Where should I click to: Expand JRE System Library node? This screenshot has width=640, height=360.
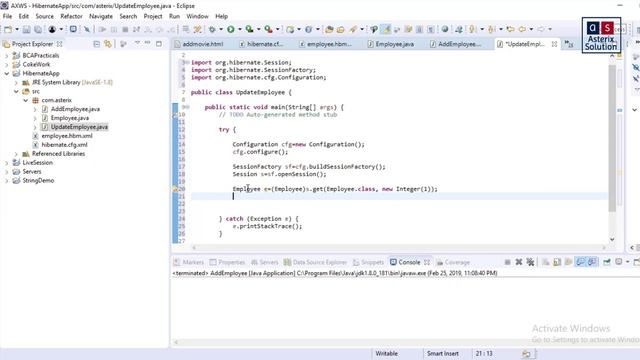click(16, 82)
